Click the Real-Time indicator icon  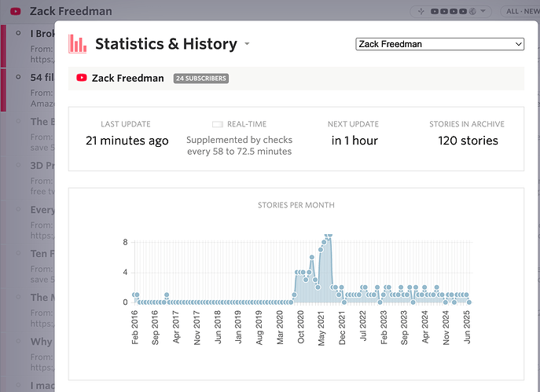point(218,124)
